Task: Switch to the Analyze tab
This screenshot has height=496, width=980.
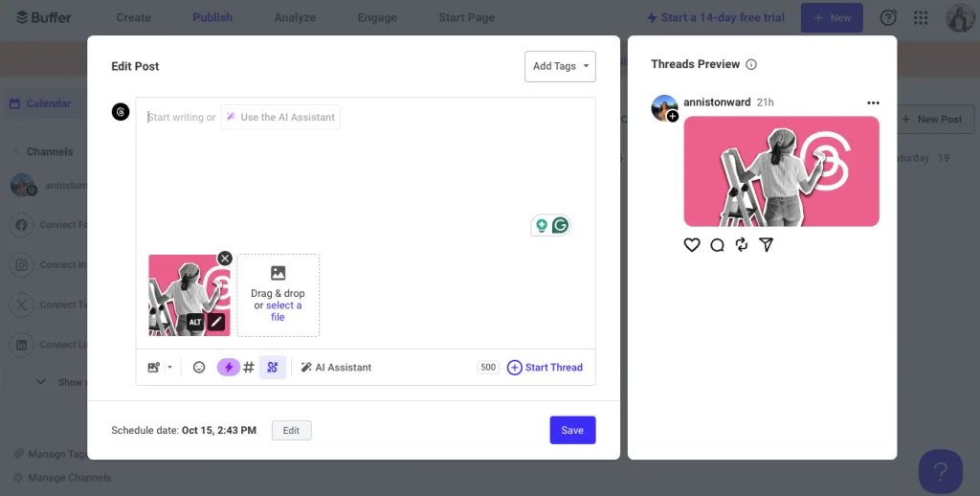Action: point(295,17)
